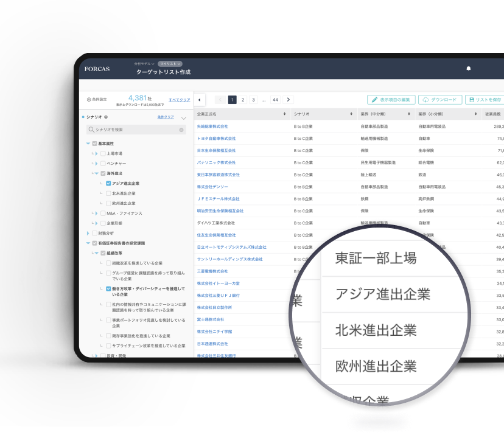
Task: Open 株式会社イトーヨーカ堂 company link
Action: 219,283
